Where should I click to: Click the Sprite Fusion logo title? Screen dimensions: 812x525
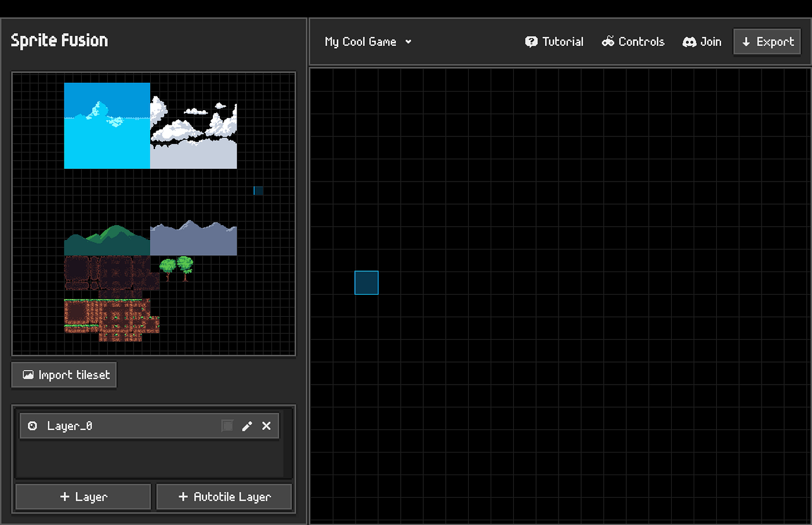point(59,41)
